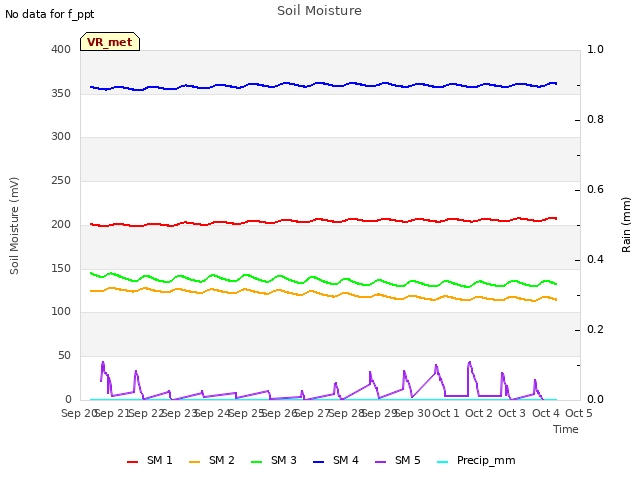This screenshot has width=640, height=480.
Task: Click the 'No data for f_ppt' message
Action: [49, 14]
